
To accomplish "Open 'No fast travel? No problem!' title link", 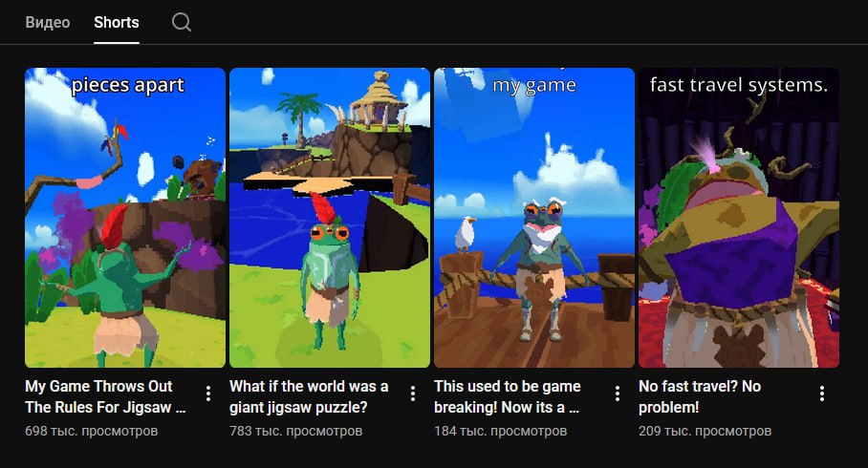I will pyautogui.click(x=700, y=396).
